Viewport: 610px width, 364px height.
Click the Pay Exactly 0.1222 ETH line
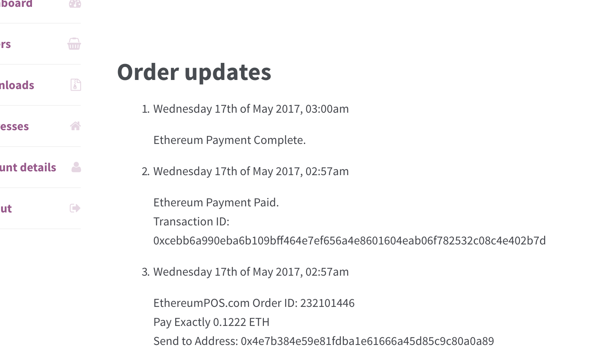(211, 322)
